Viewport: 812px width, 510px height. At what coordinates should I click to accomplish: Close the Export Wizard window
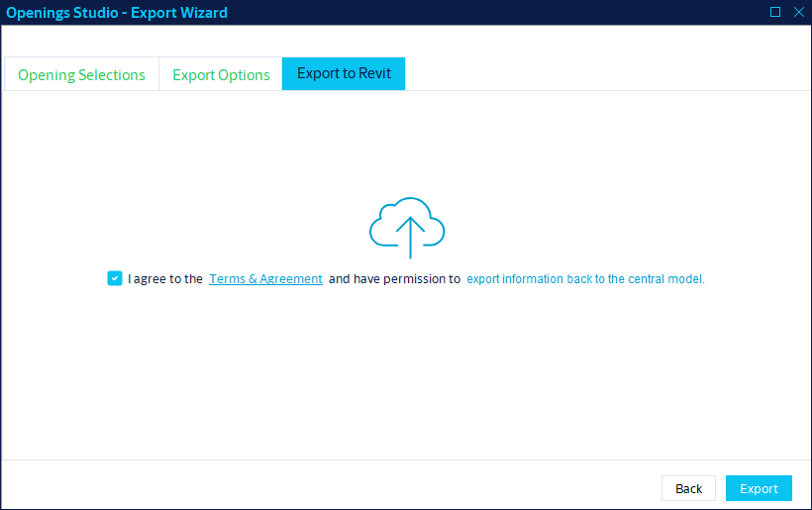coord(799,12)
